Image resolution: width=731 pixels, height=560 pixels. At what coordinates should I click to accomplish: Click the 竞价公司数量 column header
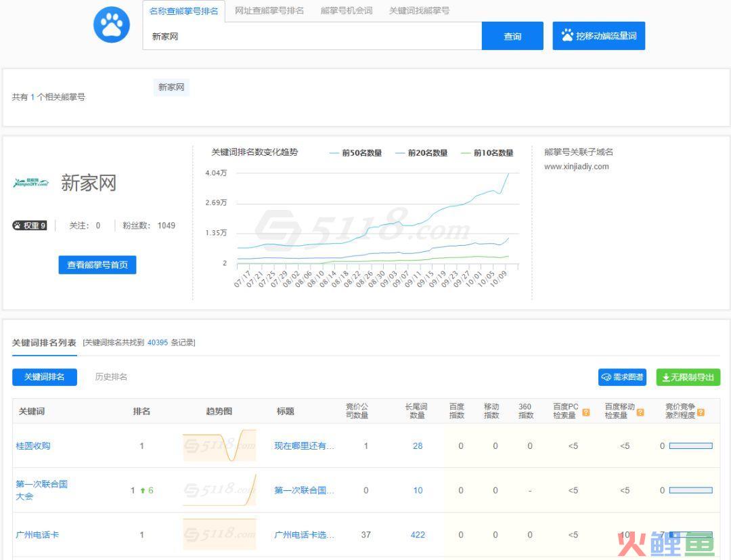coord(357,411)
